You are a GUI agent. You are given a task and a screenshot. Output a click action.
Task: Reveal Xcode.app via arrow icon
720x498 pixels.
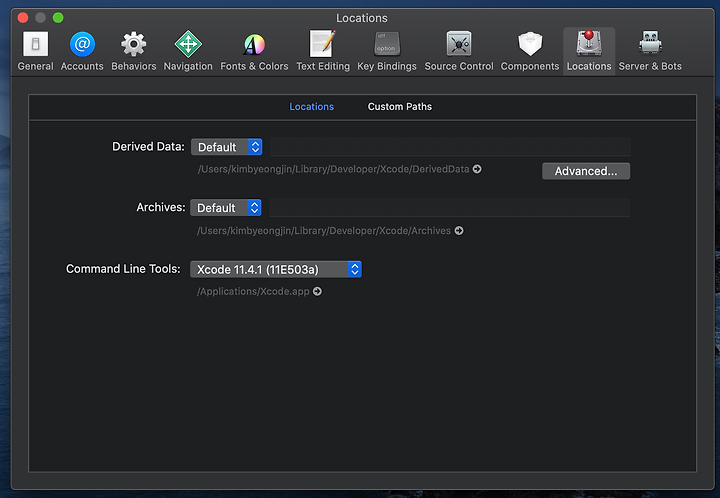coord(317,291)
